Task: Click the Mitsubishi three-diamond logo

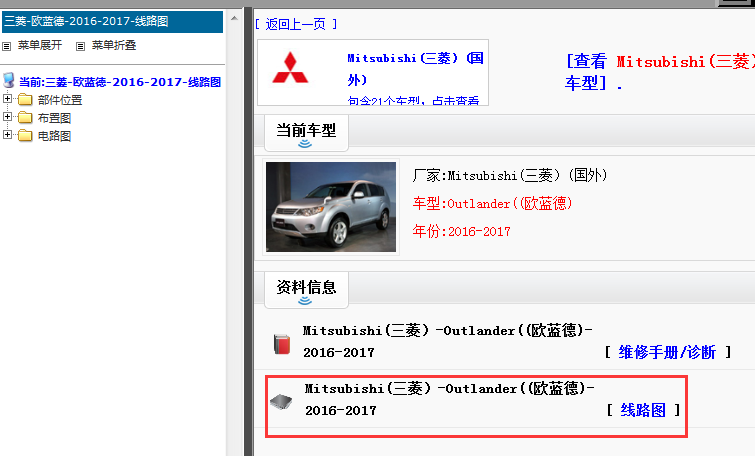Action: 290,67
